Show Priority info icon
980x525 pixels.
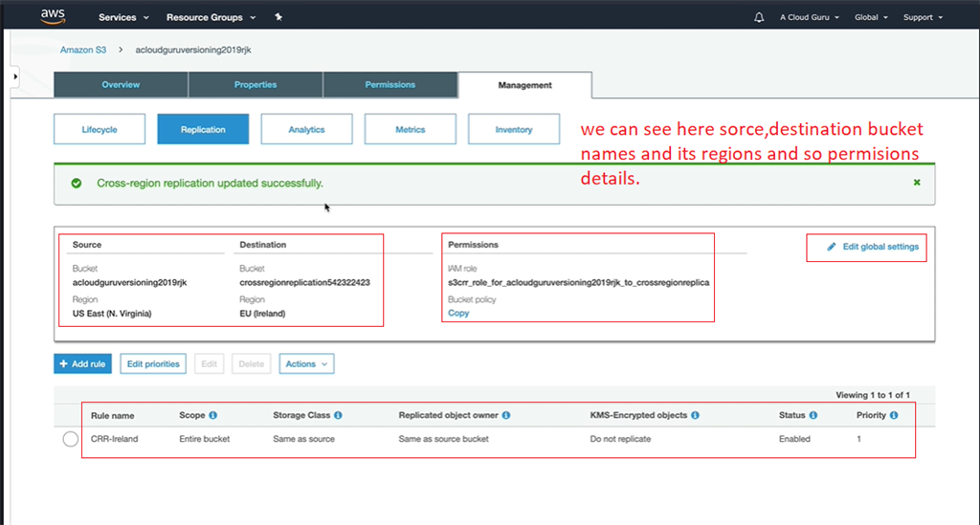click(894, 415)
